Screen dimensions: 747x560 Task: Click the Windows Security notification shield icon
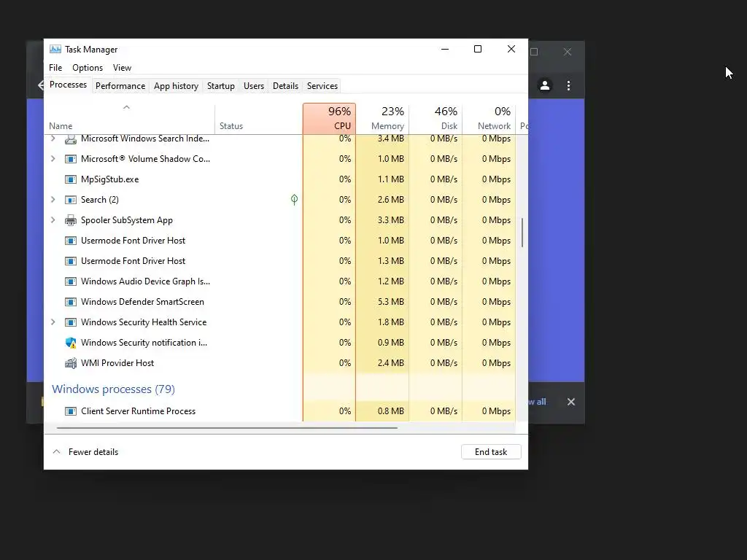[x=71, y=343]
